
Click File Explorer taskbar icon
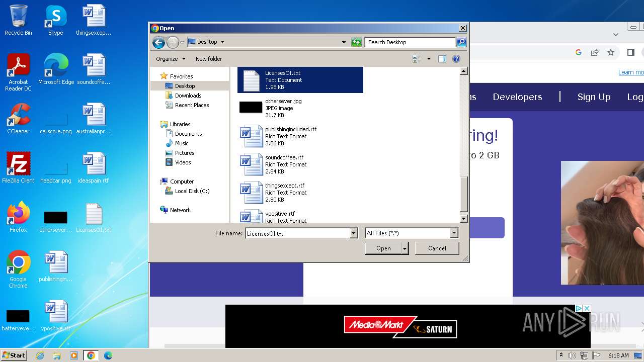click(x=57, y=355)
